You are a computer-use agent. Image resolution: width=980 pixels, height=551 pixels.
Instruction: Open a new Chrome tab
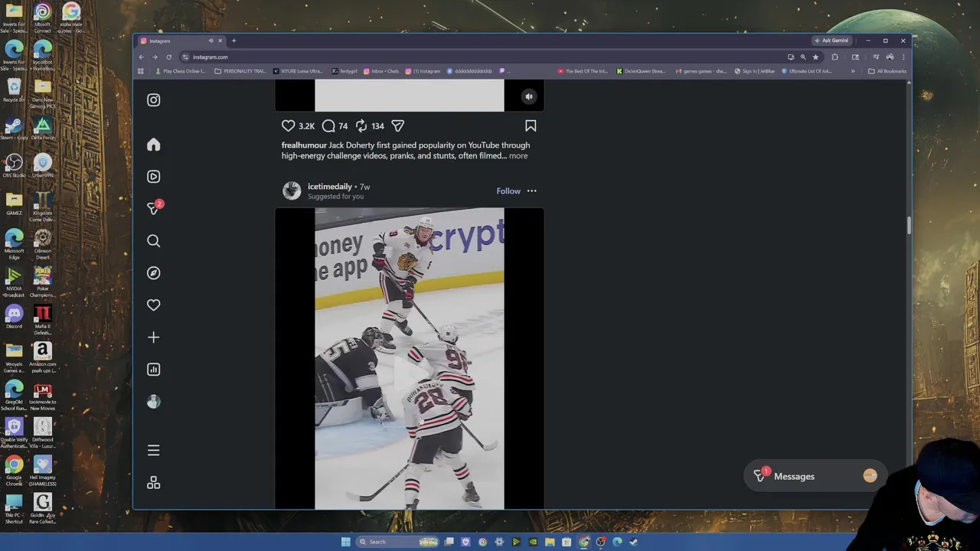click(234, 41)
